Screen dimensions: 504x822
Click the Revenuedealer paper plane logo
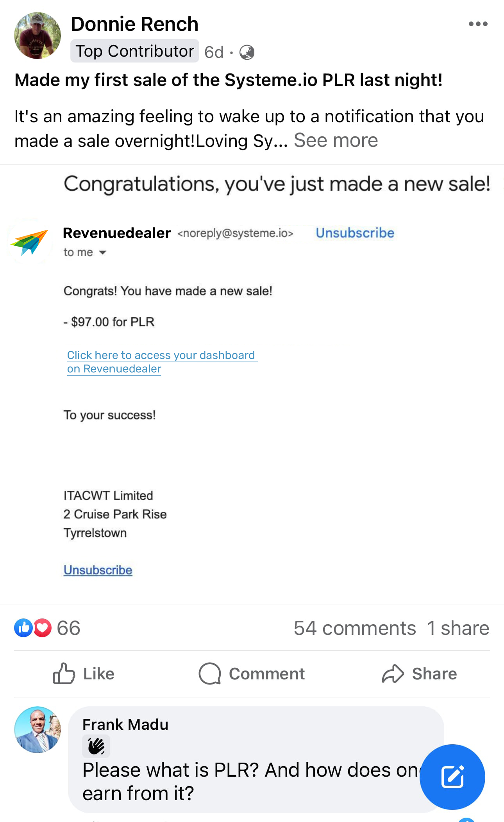pos(30,242)
